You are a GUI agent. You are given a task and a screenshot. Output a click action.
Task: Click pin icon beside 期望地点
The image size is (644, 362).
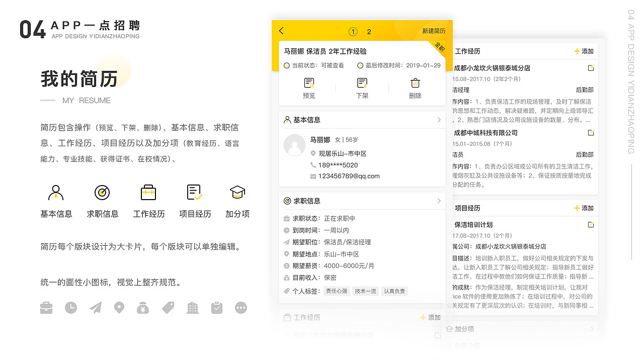(287, 254)
